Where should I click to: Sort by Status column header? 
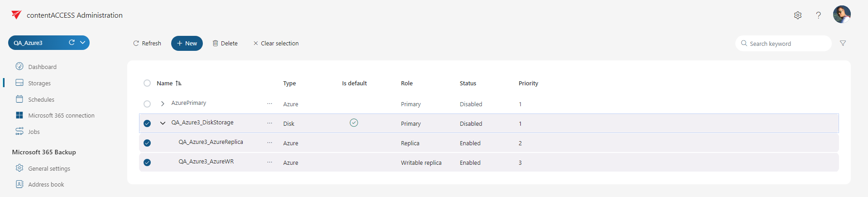[x=468, y=83]
